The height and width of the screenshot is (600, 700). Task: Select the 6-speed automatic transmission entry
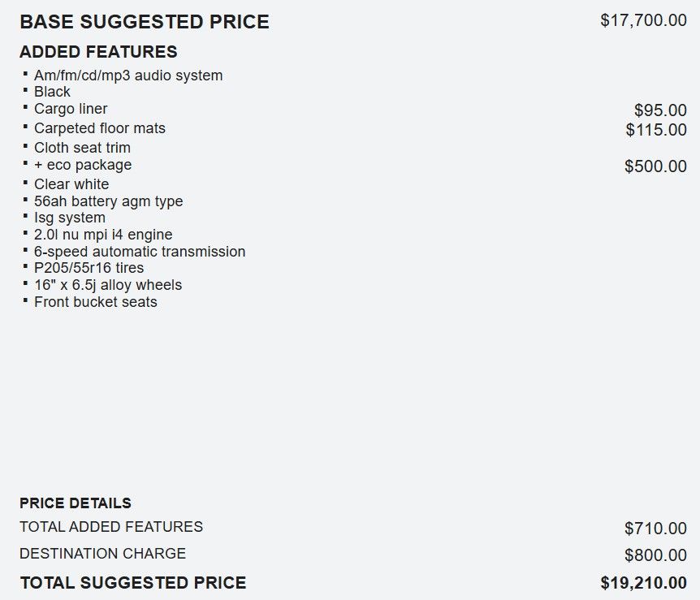pyautogui.click(x=140, y=252)
